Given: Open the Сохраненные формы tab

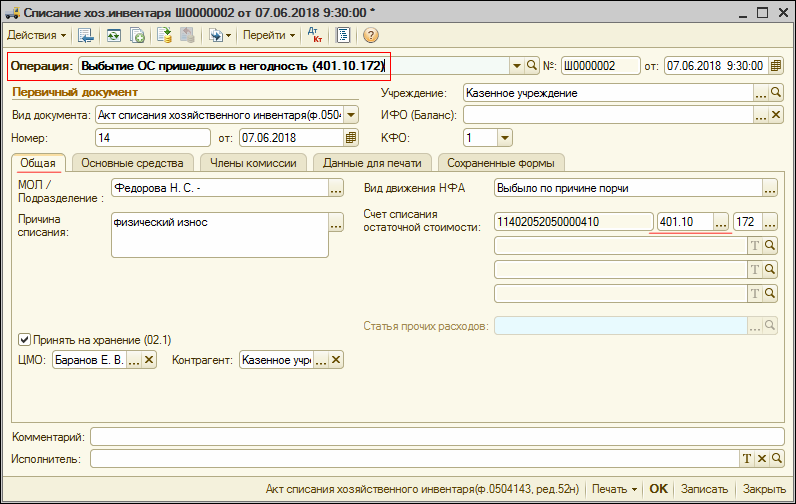Looking at the screenshot, I should [x=501, y=163].
